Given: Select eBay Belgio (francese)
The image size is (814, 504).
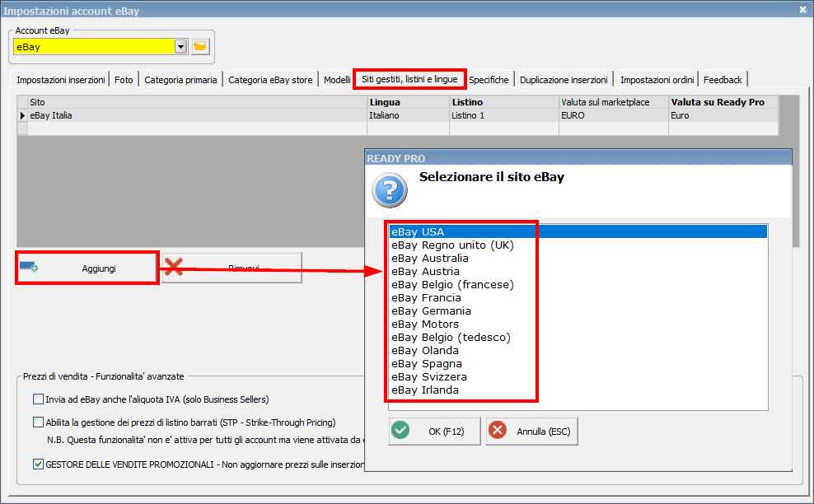Looking at the screenshot, I should (x=578, y=284).
